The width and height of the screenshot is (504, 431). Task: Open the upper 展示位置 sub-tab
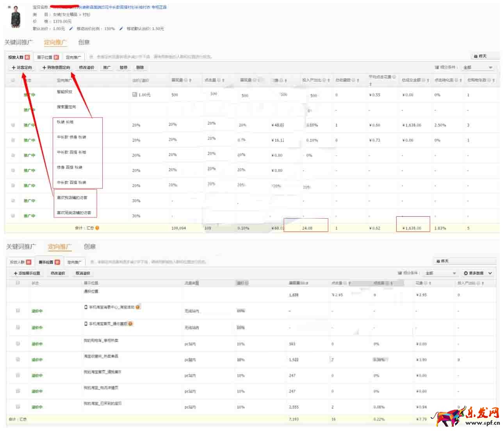click(x=48, y=57)
